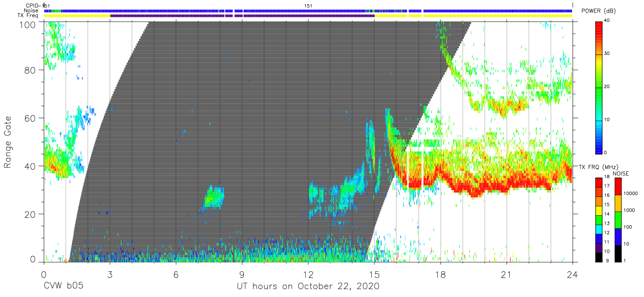Click the 24 tick on UT hours axis
644x297 pixels.
click(x=572, y=274)
